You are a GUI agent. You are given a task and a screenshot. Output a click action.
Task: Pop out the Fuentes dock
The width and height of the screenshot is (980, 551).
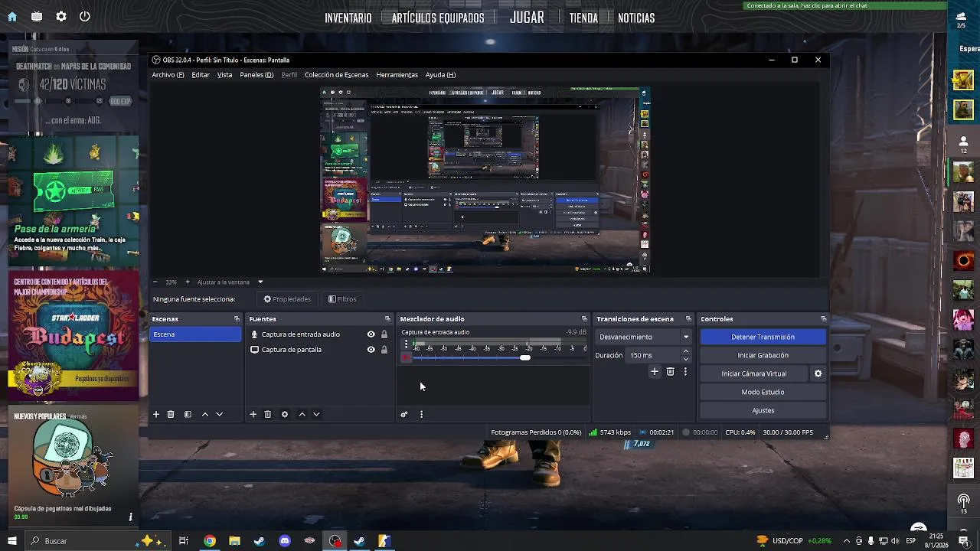(x=387, y=319)
